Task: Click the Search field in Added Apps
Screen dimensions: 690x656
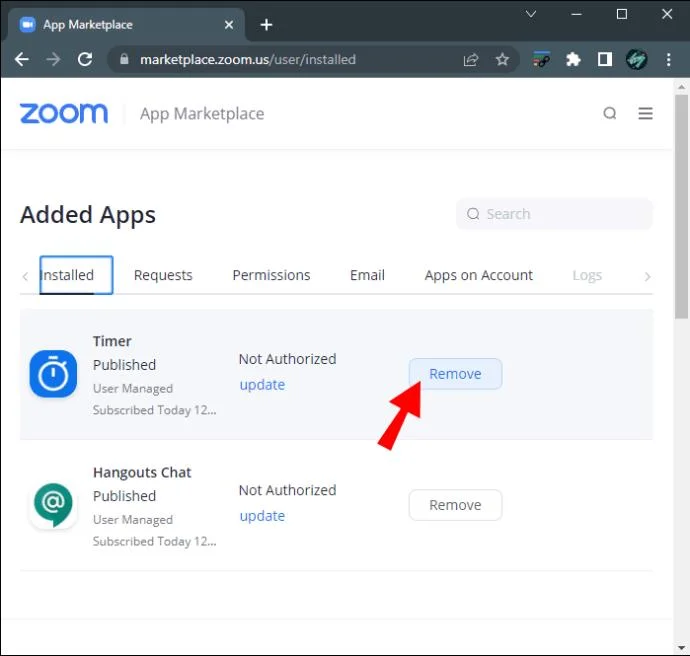Action: (554, 214)
